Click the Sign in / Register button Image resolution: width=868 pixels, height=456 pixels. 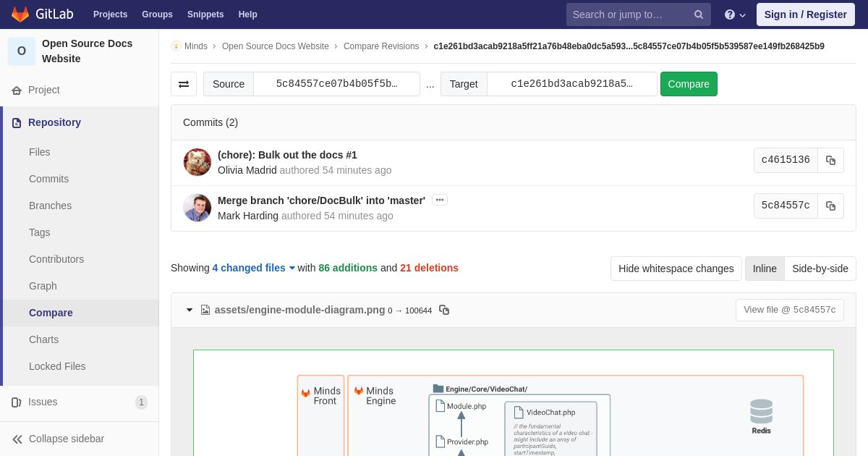coord(805,14)
